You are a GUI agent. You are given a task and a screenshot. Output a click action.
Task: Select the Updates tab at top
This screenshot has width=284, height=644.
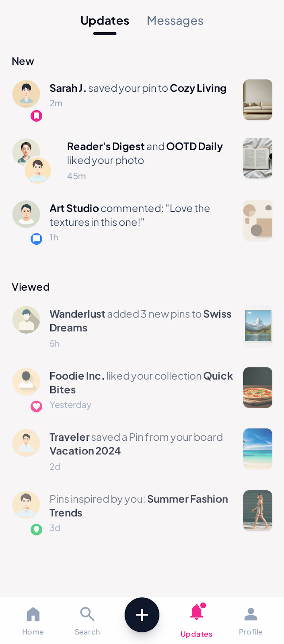[105, 21]
